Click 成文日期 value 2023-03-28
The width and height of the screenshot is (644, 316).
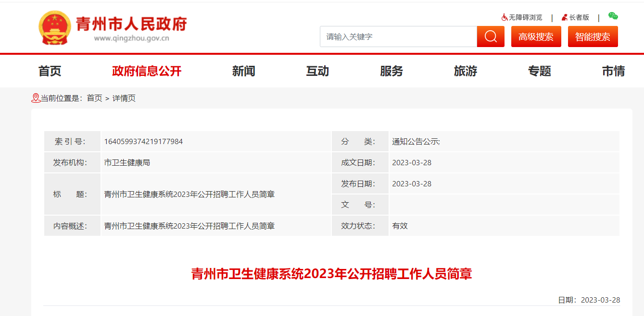pyautogui.click(x=412, y=162)
